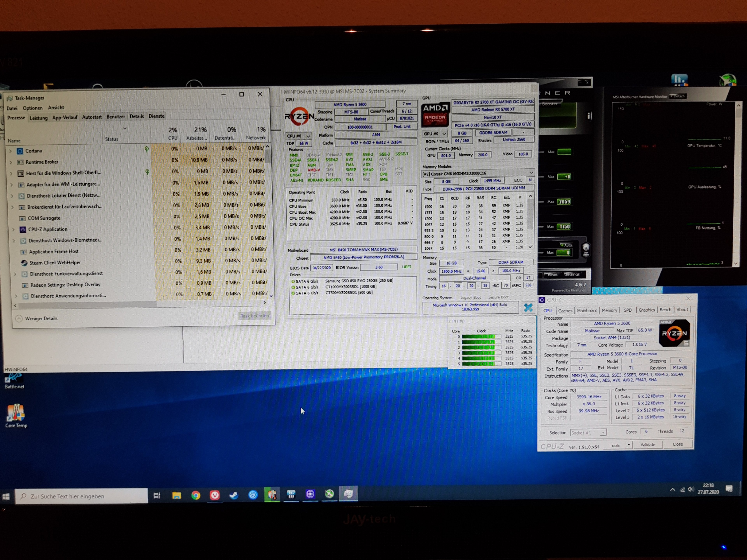
Task: Open the CPU #0 selector dropdown
Action: point(298,136)
